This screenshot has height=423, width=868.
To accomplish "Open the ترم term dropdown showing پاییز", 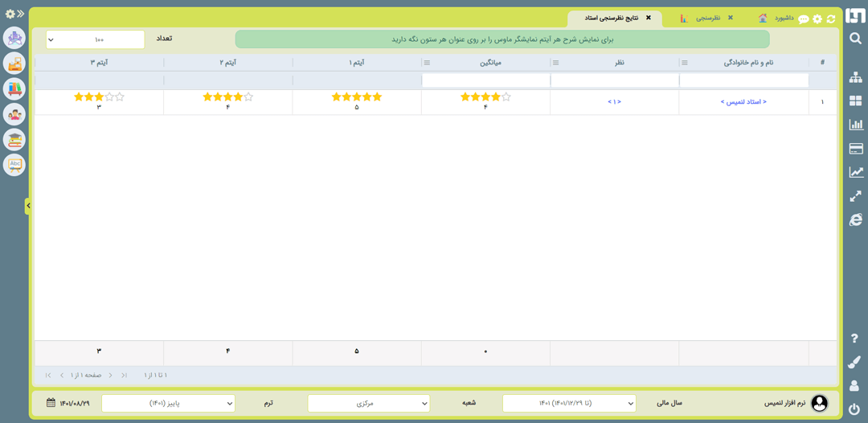I will (168, 403).
